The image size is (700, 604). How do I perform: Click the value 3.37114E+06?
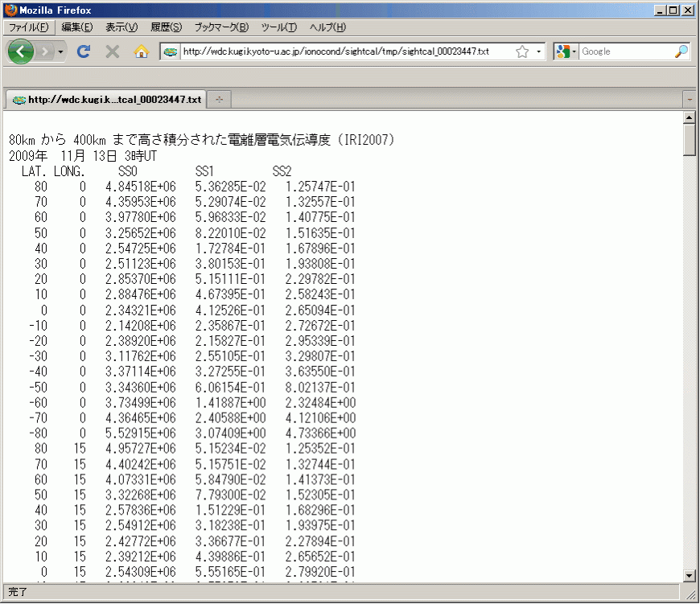141,372
